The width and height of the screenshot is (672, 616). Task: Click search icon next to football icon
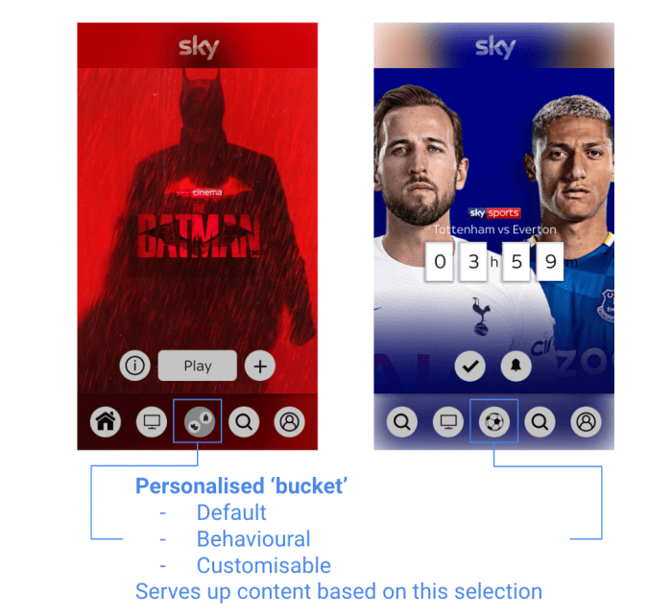pyautogui.click(x=540, y=422)
